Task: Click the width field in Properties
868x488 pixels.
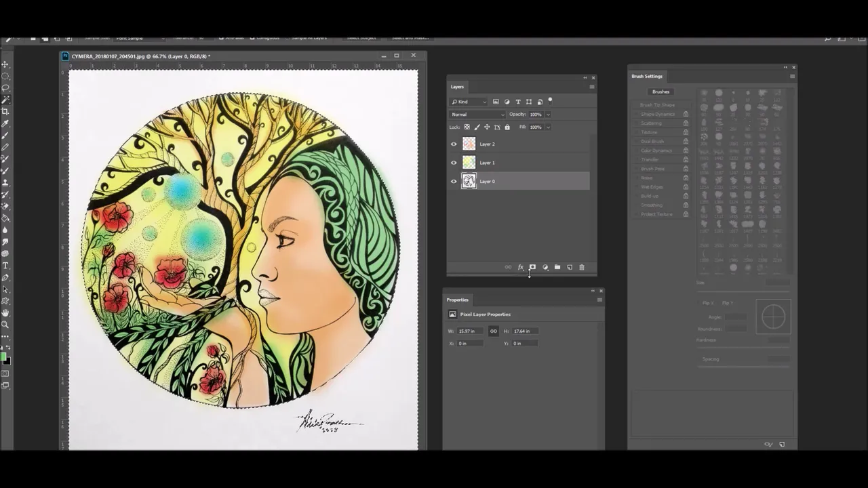Action: coord(470,331)
